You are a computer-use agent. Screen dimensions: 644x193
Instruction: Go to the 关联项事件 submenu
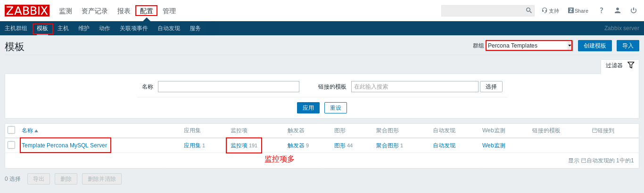134,28
